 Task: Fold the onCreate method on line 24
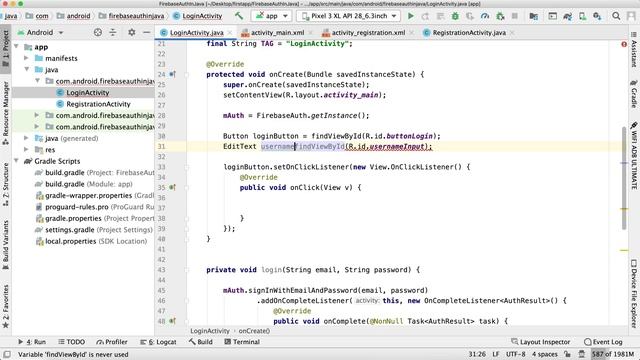pos(187,75)
